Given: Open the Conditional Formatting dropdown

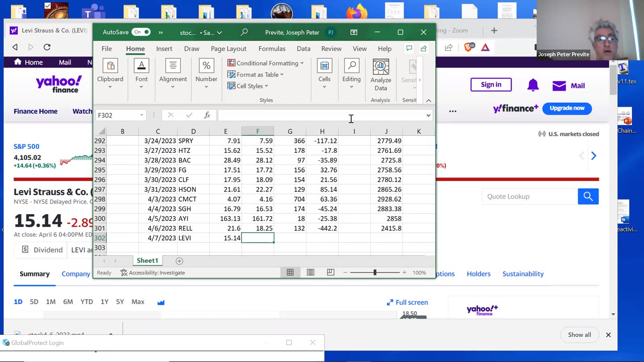Looking at the screenshot, I should (266, 63).
